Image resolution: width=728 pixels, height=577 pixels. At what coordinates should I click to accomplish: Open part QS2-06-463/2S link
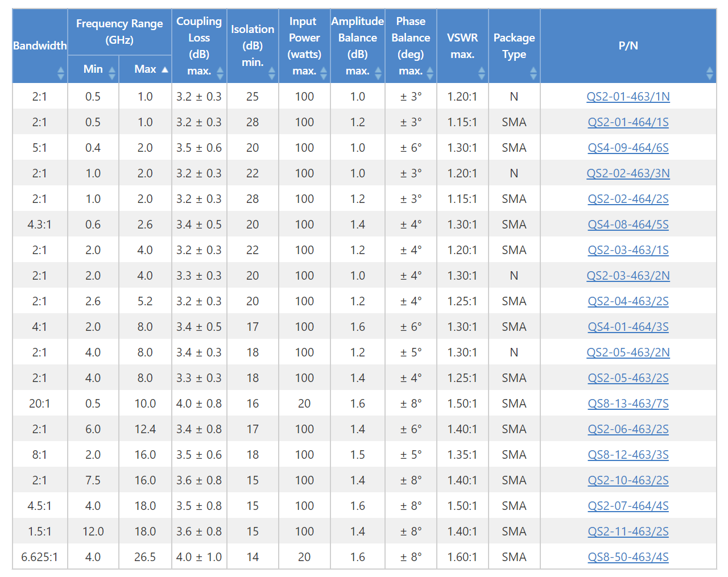tap(628, 429)
